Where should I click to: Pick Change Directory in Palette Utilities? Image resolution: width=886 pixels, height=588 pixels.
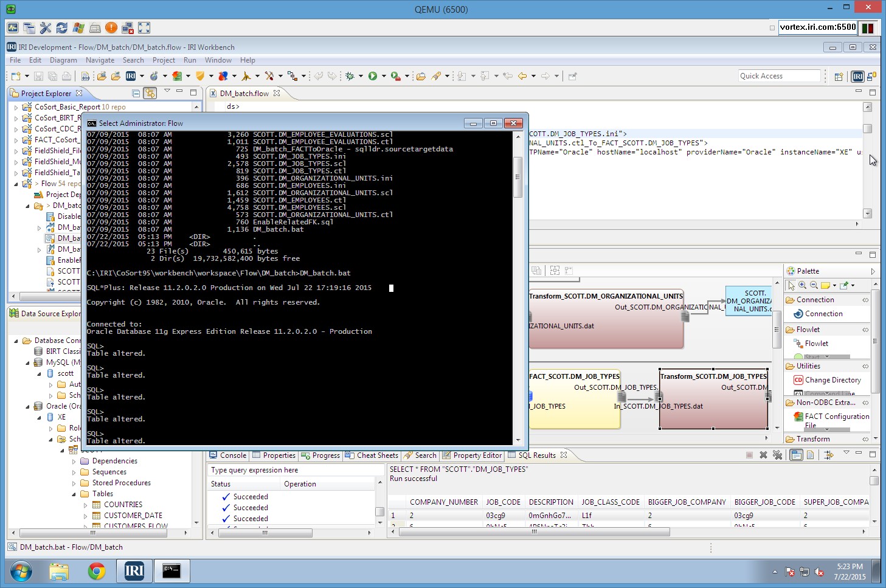tap(828, 380)
